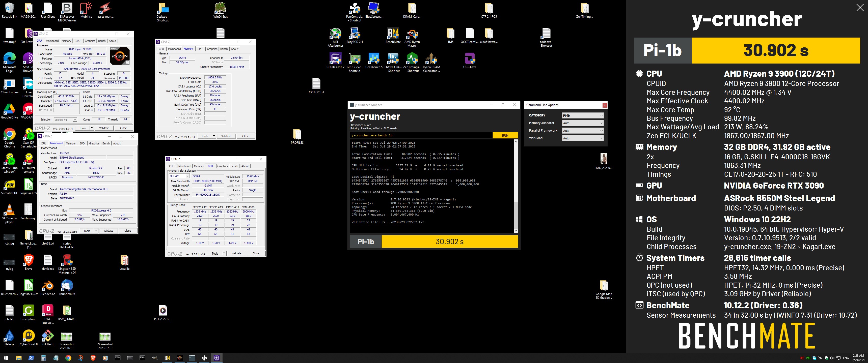Click Close in CPU-Z Memory window
The width and height of the screenshot is (868, 363).
[x=245, y=136]
